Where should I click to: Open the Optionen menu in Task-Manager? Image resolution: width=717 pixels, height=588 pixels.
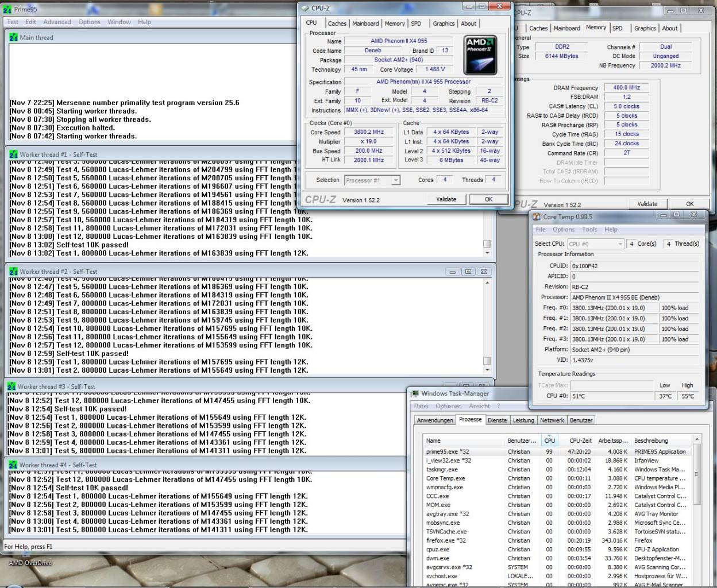coord(449,406)
